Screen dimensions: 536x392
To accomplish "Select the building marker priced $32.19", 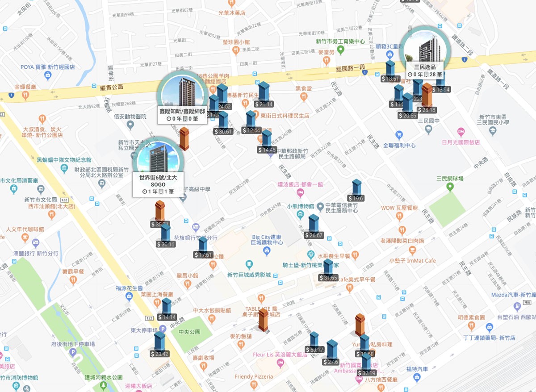I will (366, 364).
